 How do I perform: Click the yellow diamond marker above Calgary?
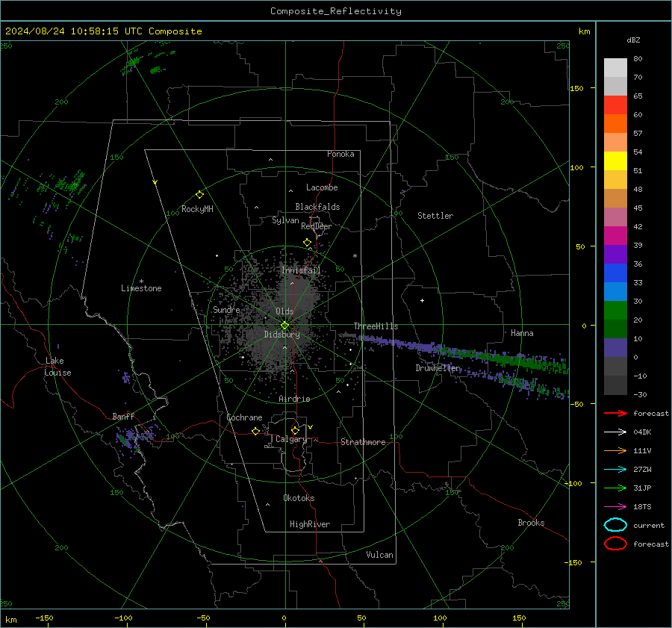295,430
